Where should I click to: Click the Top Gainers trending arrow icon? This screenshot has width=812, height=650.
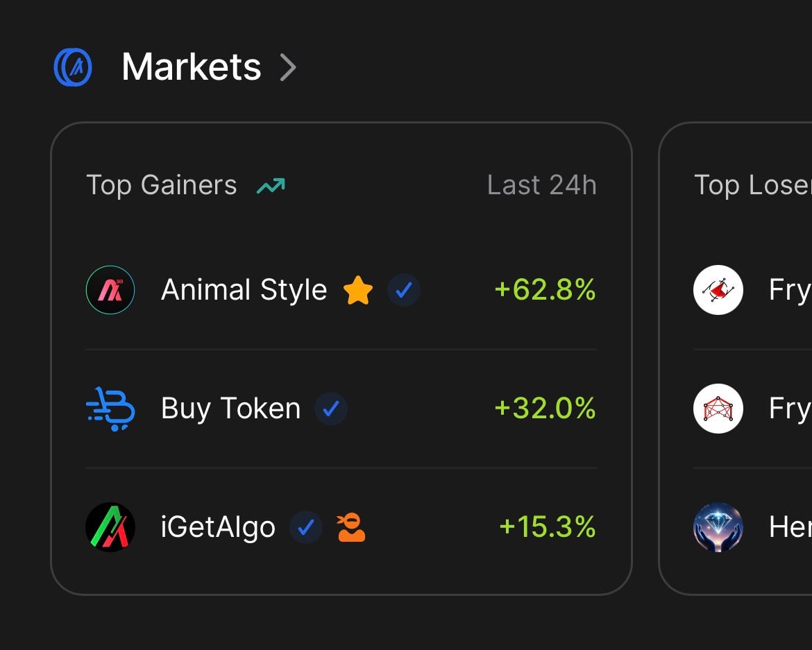[x=271, y=186]
